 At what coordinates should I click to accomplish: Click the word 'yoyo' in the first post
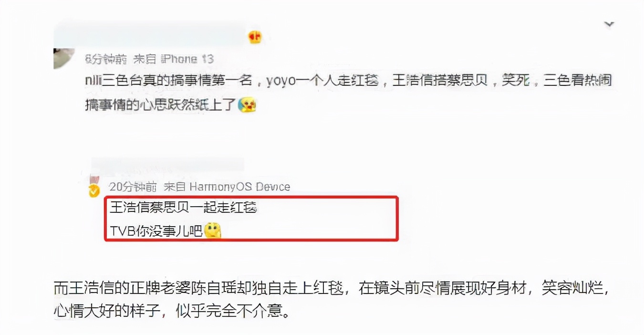click(x=281, y=81)
